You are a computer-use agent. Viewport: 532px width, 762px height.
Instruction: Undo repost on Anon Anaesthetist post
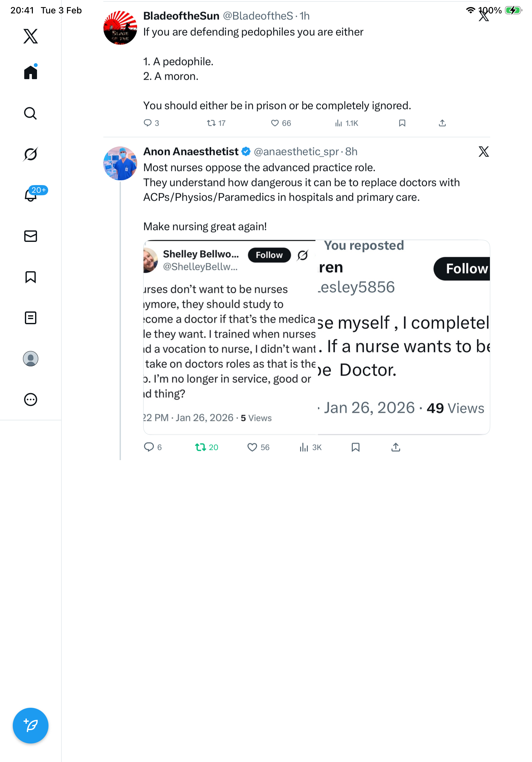200,447
